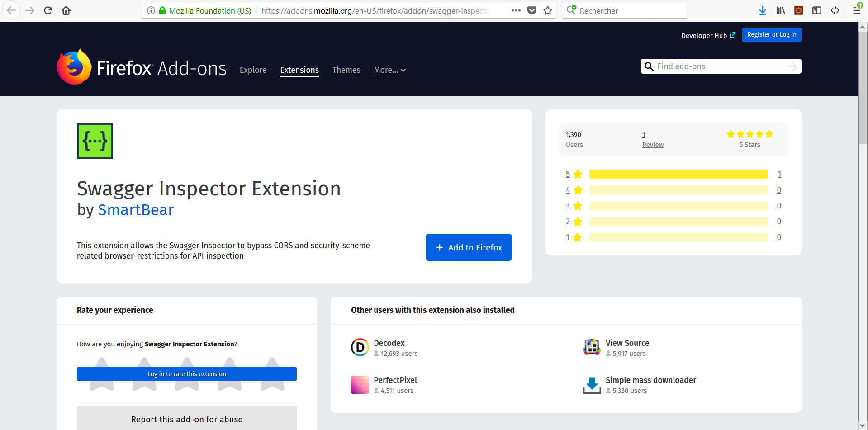The height and width of the screenshot is (430, 868).
Task: Open the Downloads arrow icon
Action: [x=763, y=10]
